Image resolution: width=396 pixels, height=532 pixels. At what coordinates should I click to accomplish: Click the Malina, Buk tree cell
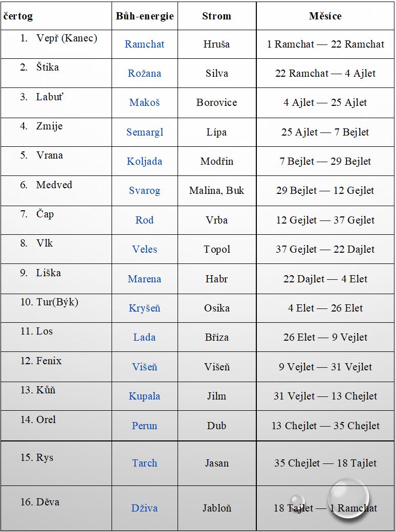click(216, 190)
